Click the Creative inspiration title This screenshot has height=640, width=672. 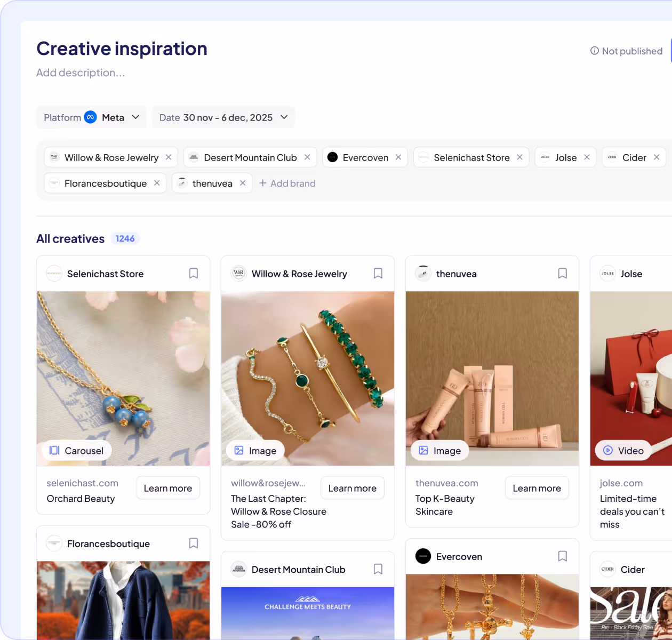coord(122,49)
